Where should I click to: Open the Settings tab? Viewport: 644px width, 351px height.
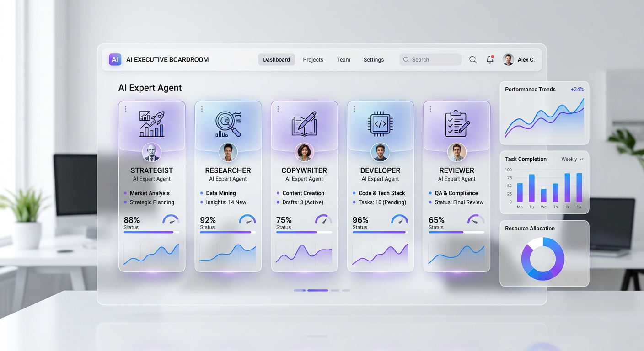(374, 60)
